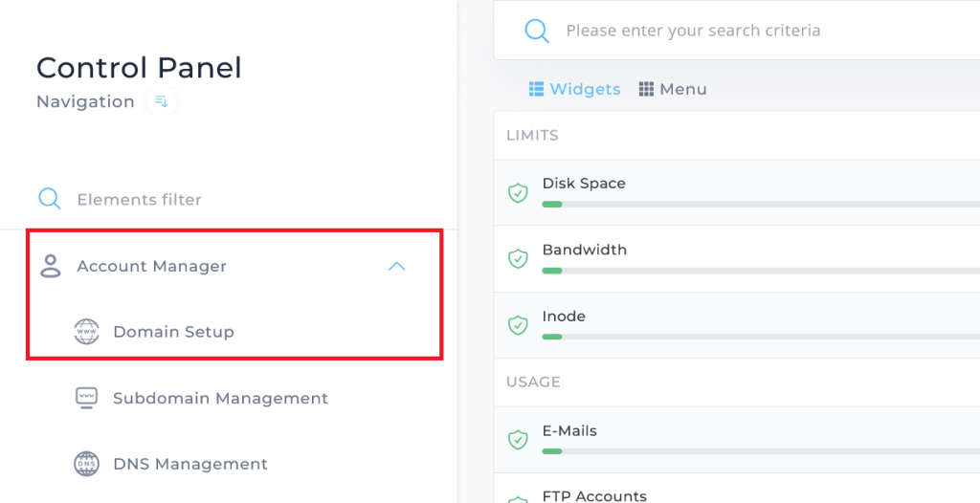Screen dimensions: 980x503
Task: Click the Subdomain Management monitor icon
Action: tap(86, 398)
